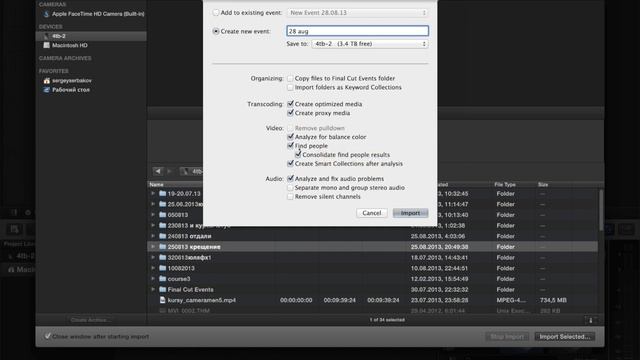The width and height of the screenshot is (640, 360).
Task: Expand the Final Cut Events folder
Action: [x=153, y=289]
